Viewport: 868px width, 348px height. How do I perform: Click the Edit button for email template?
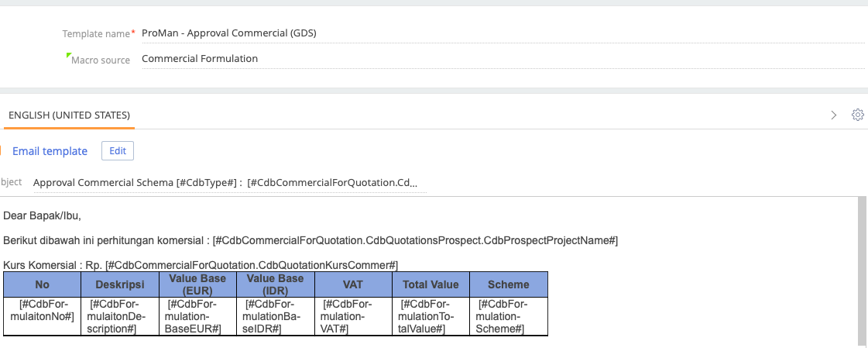(118, 150)
